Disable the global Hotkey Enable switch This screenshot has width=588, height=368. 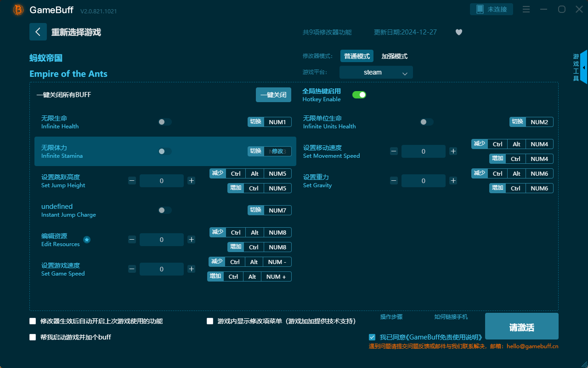[359, 95]
